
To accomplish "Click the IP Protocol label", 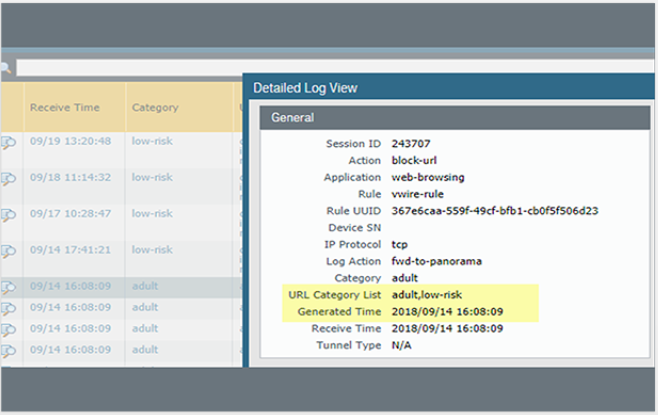I will click(352, 244).
